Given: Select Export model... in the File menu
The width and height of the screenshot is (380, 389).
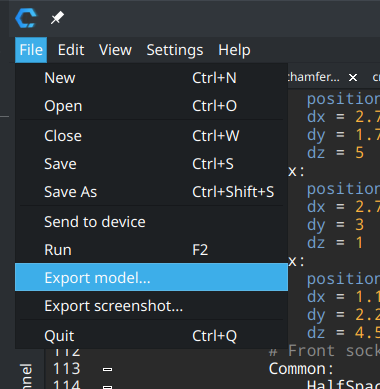Looking at the screenshot, I should pos(151,277).
